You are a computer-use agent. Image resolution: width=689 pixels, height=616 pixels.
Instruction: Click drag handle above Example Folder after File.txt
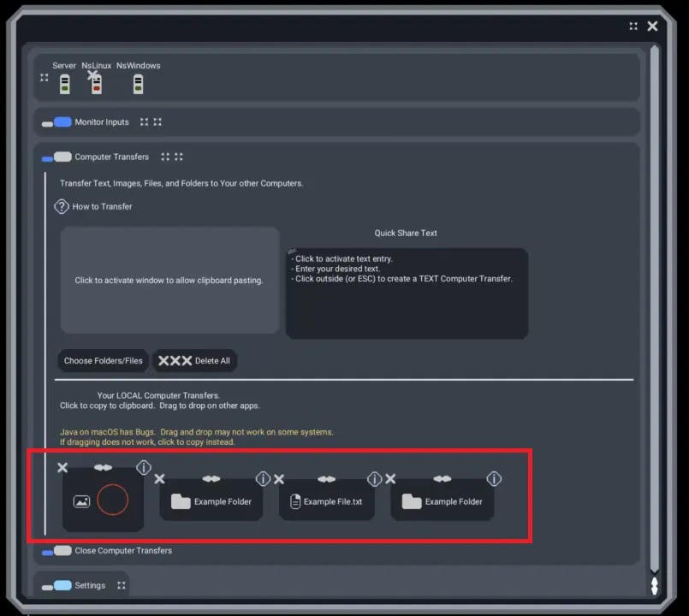coord(442,479)
